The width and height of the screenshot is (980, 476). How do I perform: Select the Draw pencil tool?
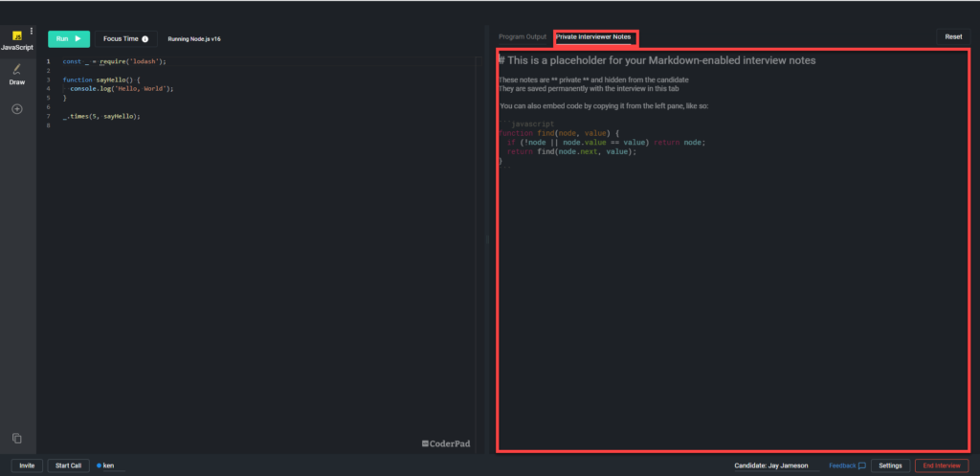[17, 70]
